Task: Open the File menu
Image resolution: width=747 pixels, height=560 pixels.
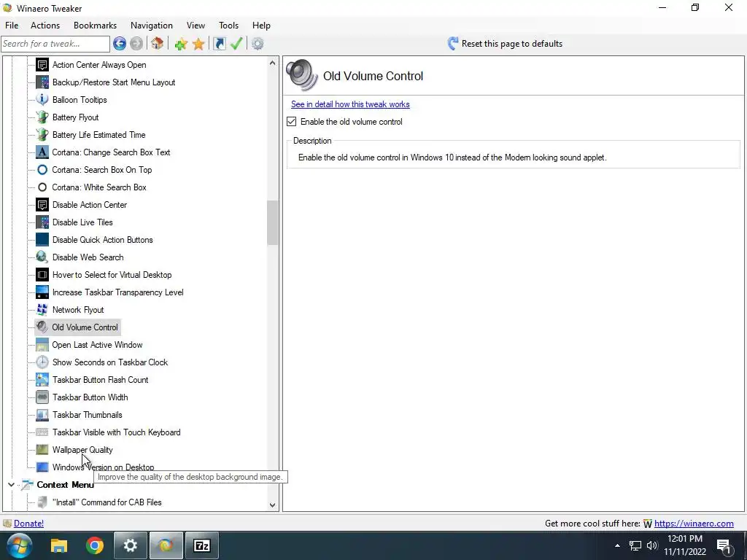Action: pyautogui.click(x=12, y=26)
